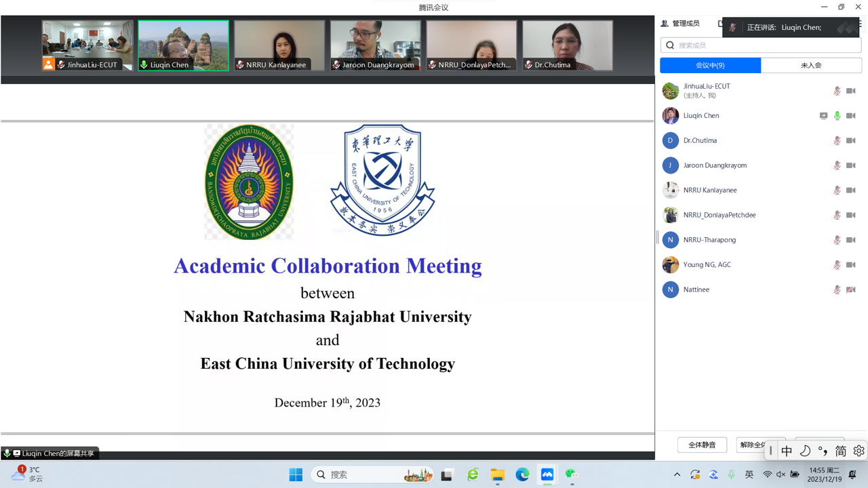Toggle Liuqin Chen's camera icon in list
Image resolution: width=868 pixels, height=488 pixels.
[x=851, y=116]
